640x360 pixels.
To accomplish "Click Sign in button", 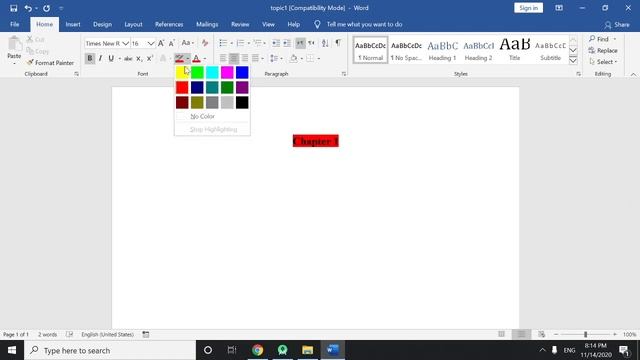I will click(528, 8).
